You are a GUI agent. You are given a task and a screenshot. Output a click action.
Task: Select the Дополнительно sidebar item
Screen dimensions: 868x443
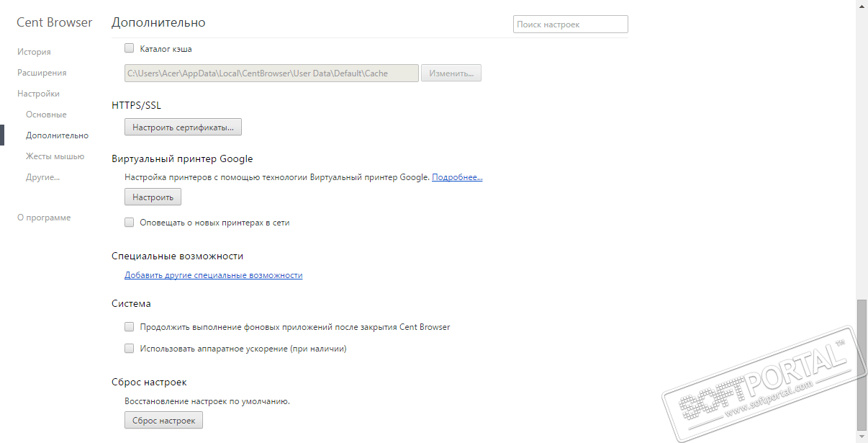tap(57, 135)
